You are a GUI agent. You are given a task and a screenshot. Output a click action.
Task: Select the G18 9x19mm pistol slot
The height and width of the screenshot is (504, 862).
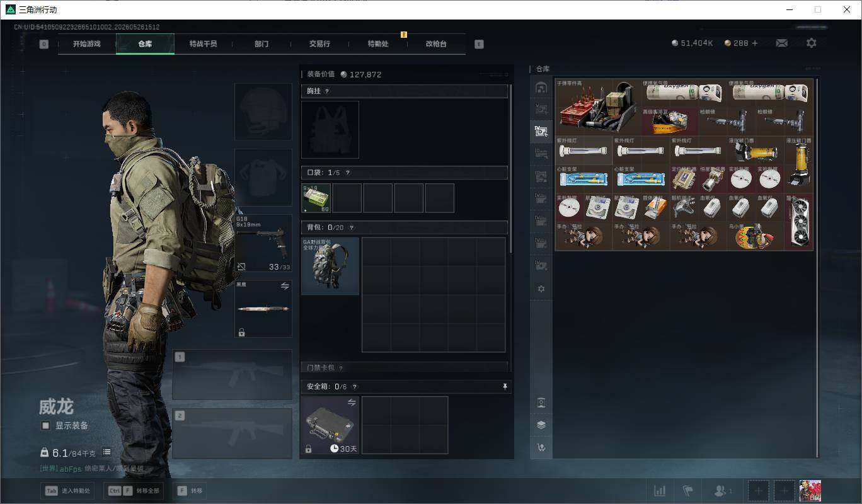(263, 242)
